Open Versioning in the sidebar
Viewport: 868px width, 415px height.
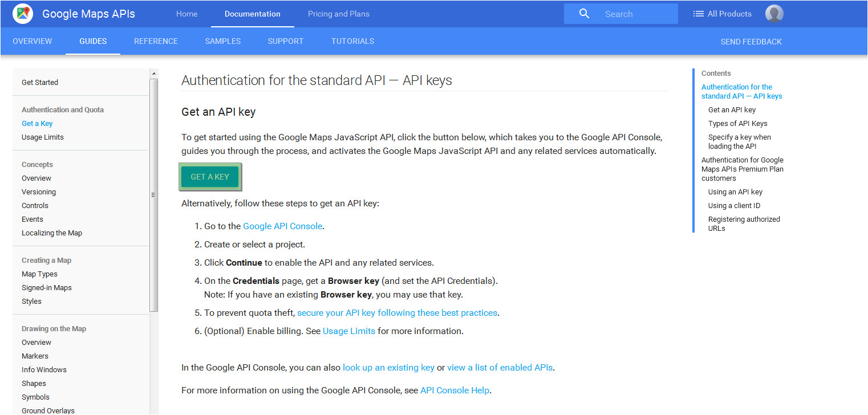[39, 192]
